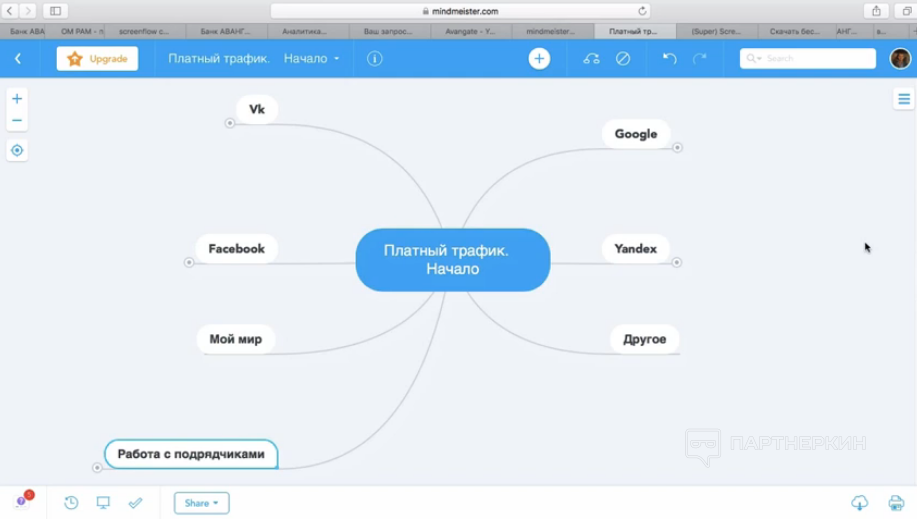Click the cloud download export icon
917x519 pixels.
(859, 503)
